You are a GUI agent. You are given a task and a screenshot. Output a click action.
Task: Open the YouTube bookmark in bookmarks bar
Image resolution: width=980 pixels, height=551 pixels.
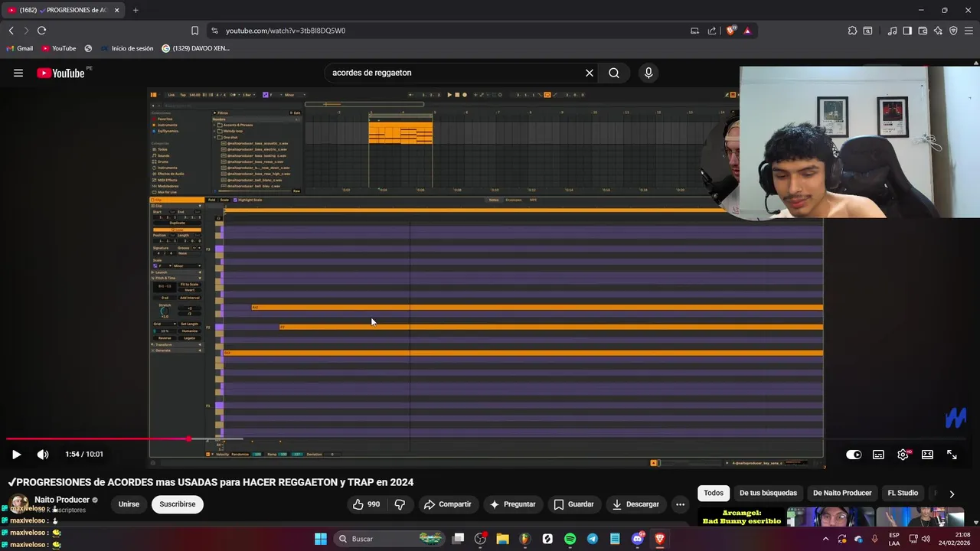(59, 48)
